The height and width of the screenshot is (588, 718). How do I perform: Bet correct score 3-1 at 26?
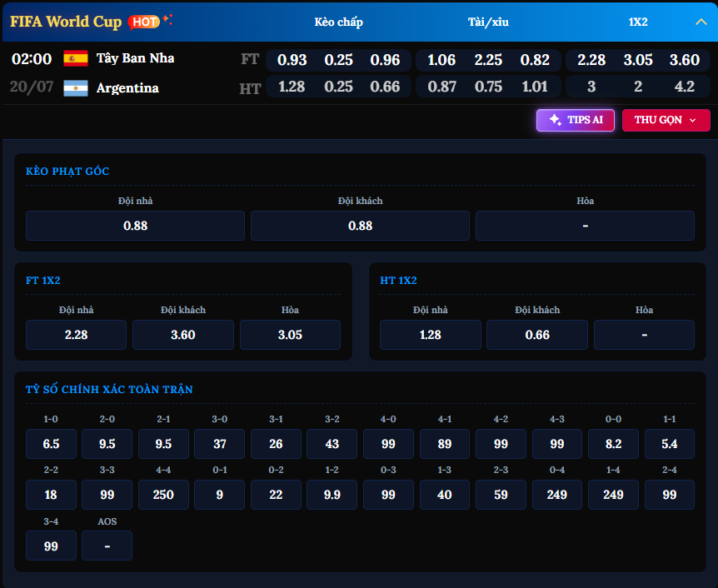(x=276, y=444)
